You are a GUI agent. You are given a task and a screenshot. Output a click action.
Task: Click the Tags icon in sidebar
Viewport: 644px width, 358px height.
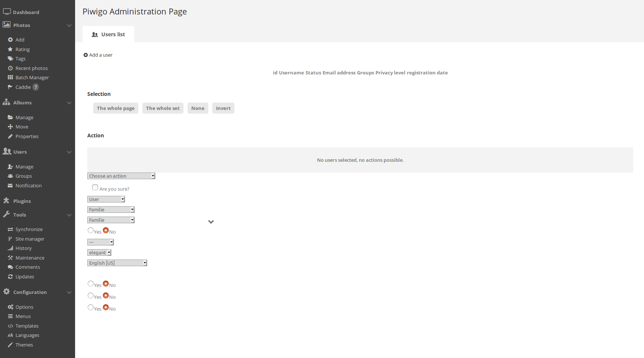pyautogui.click(x=10, y=58)
